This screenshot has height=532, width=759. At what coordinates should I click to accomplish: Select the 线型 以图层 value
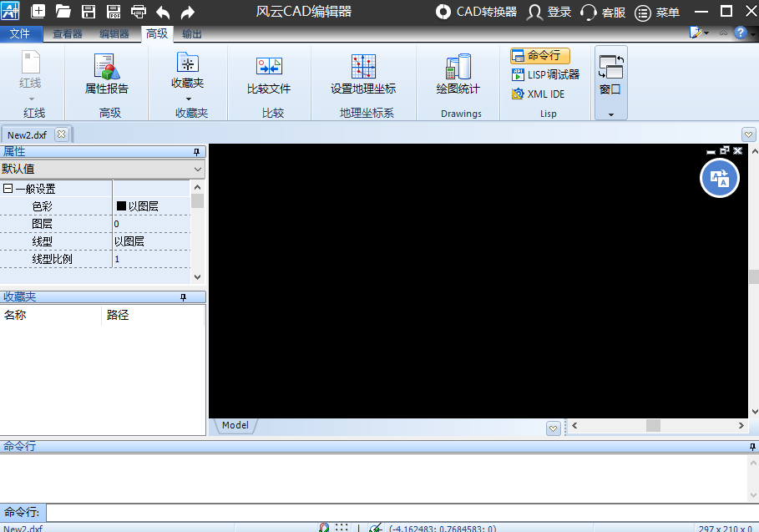[151, 241]
